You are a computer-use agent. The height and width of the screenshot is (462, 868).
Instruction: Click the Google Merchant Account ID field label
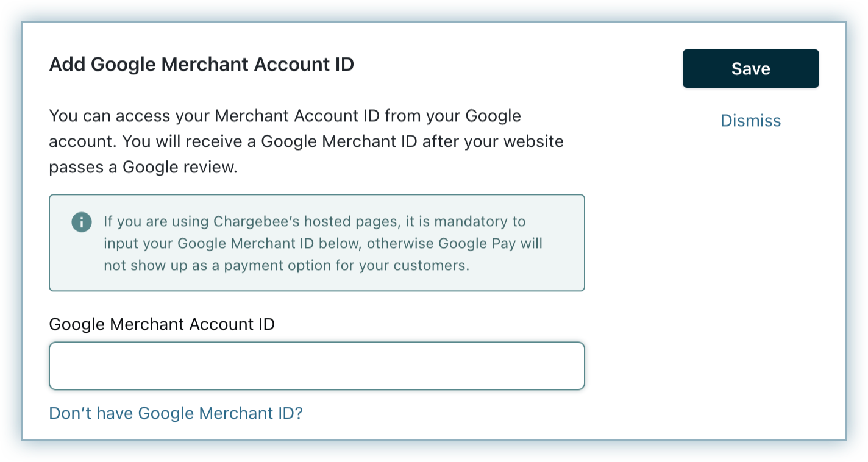pos(162,324)
